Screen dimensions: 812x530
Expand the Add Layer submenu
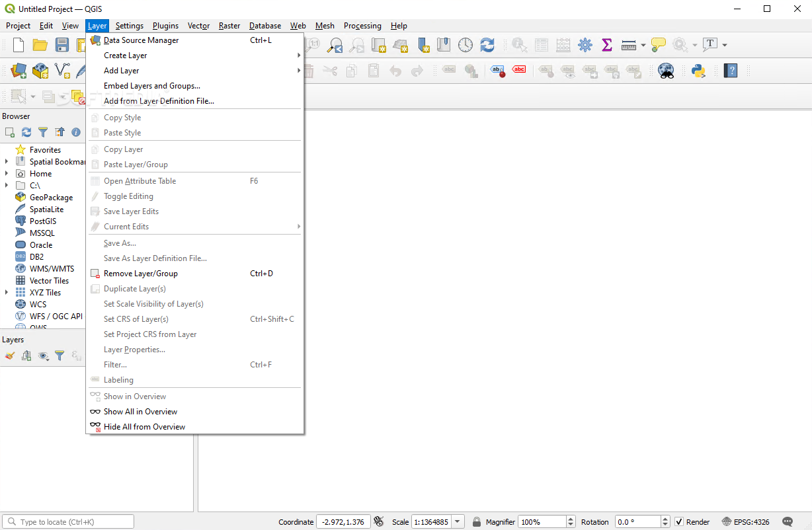point(194,71)
